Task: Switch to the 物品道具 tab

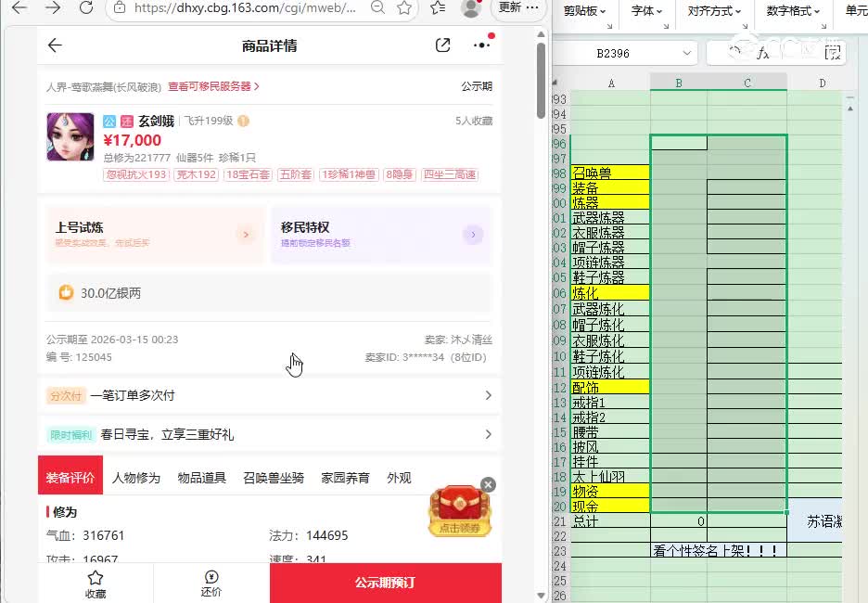Action: (x=201, y=477)
